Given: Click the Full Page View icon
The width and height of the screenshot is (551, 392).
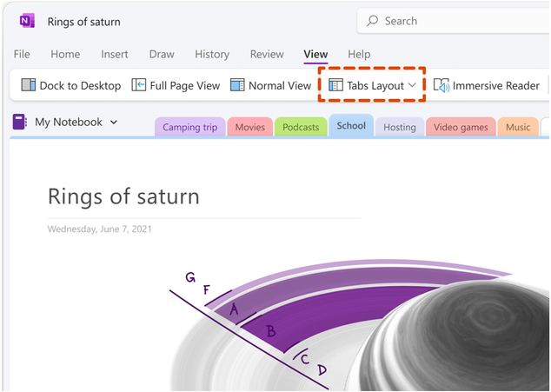Looking at the screenshot, I should (x=139, y=85).
